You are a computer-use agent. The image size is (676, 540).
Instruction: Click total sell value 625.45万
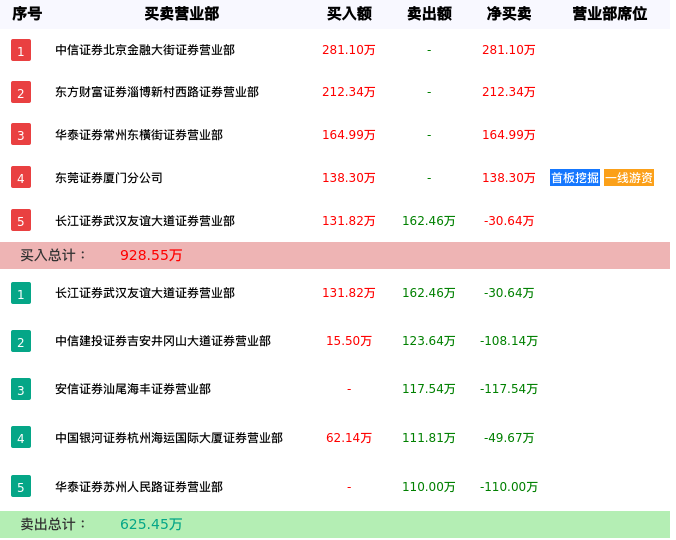coord(151,524)
